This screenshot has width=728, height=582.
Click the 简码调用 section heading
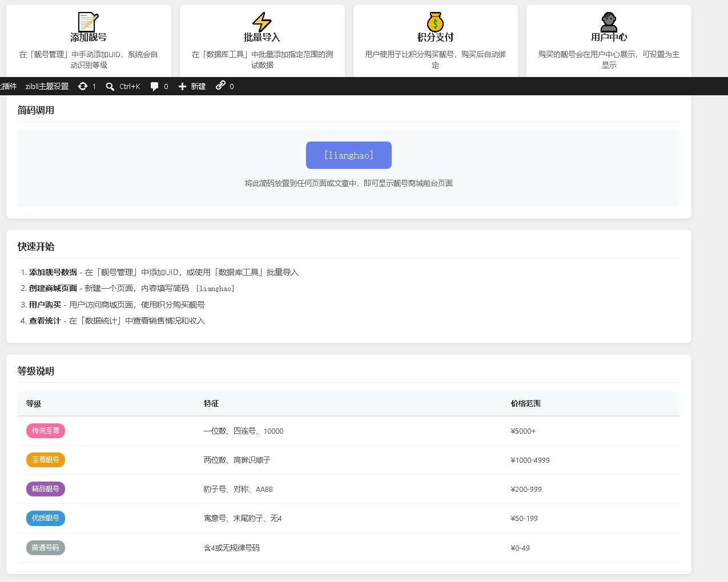[36, 110]
